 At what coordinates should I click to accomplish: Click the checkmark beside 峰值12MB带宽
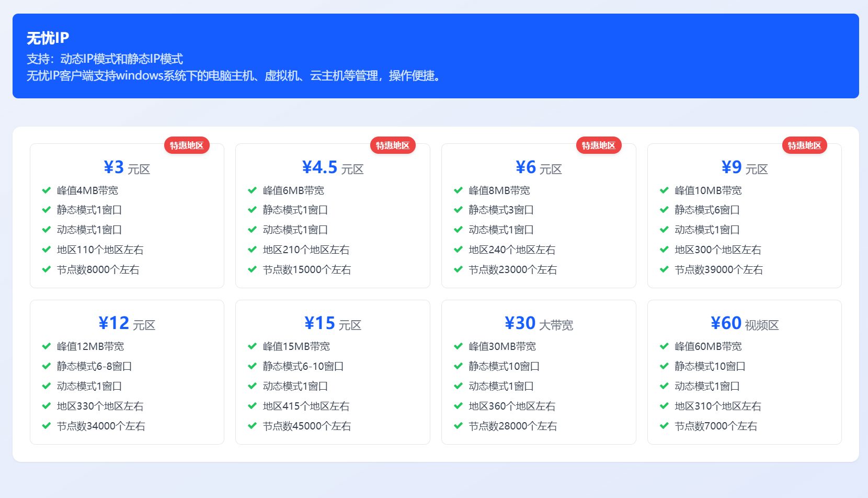coord(46,346)
